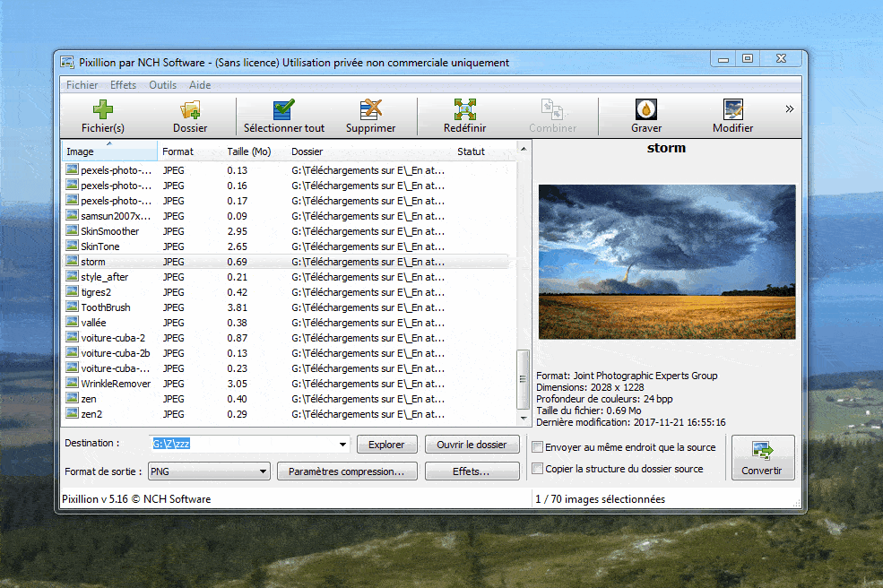Sort by Format column header
883x588 pixels.
(x=190, y=151)
